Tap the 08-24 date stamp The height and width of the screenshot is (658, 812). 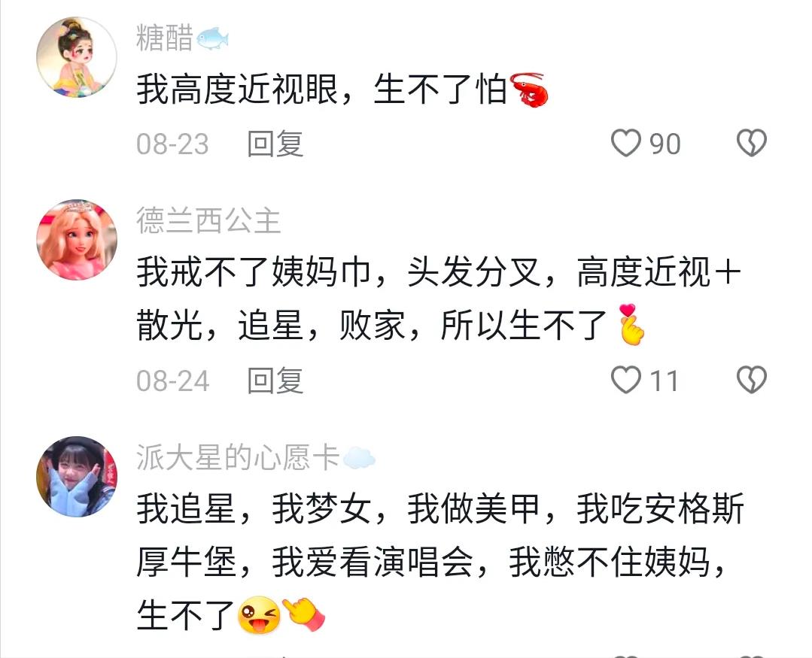tap(173, 381)
